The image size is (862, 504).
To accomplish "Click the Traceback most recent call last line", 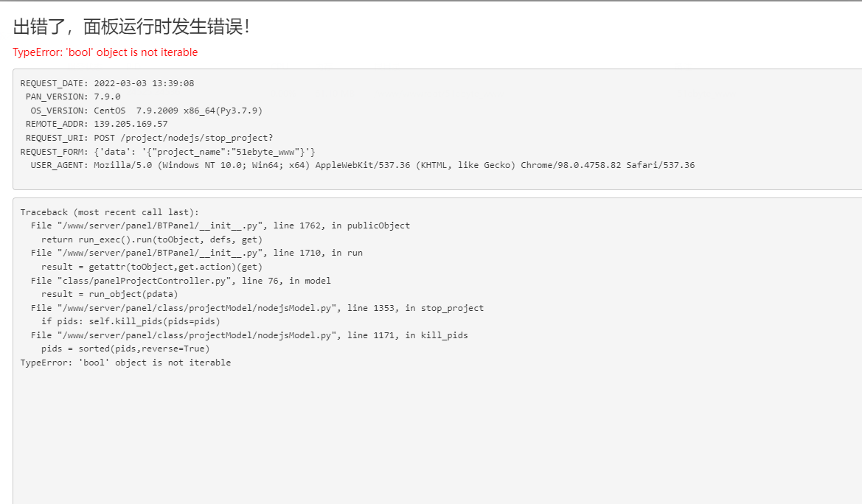I will click(x=109, y=212).
